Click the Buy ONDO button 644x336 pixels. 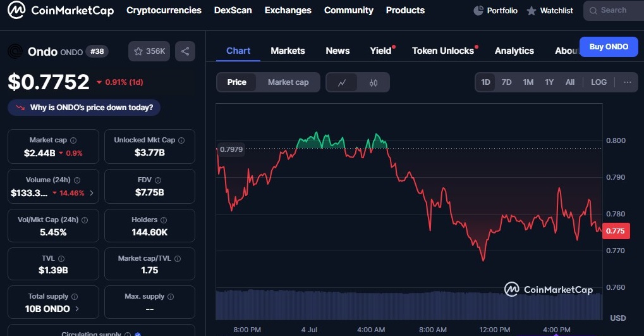[609, 47]
